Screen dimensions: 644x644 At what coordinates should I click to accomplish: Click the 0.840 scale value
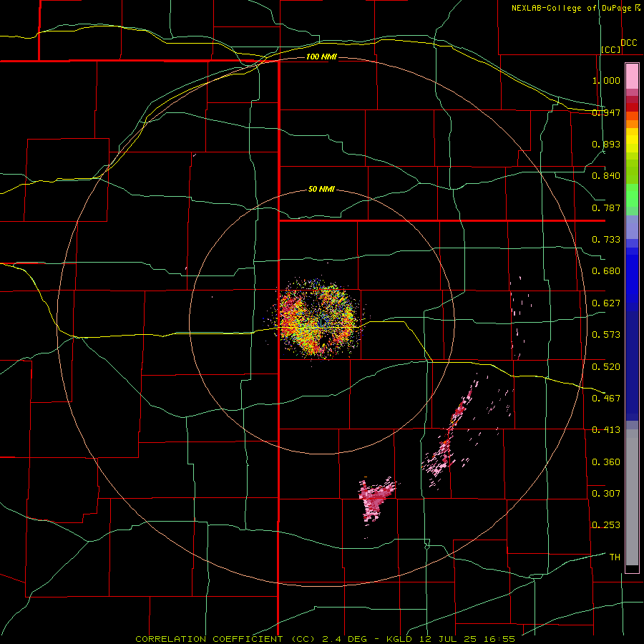[606, 176]
